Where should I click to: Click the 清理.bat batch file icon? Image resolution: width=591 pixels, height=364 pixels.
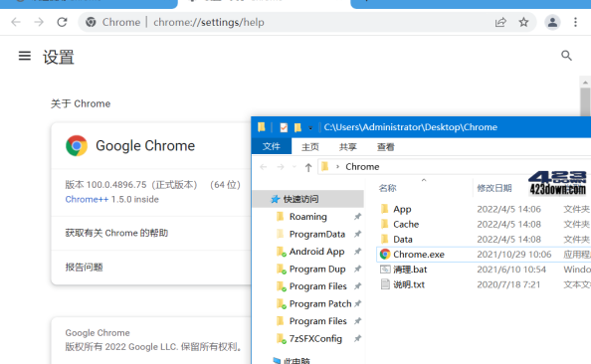385,270
